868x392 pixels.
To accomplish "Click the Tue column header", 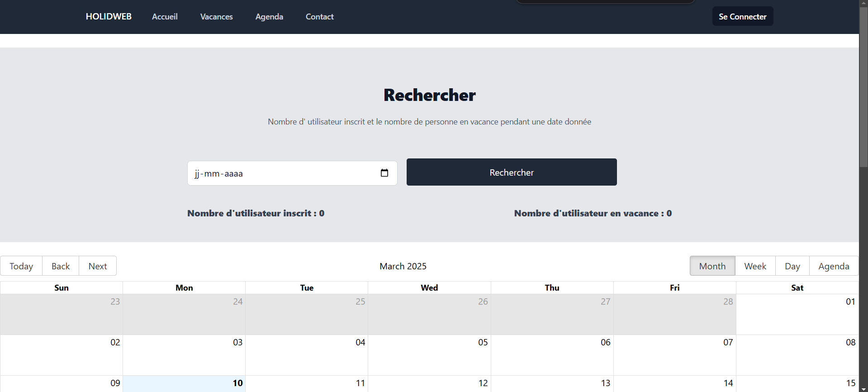I will (307, 288).
